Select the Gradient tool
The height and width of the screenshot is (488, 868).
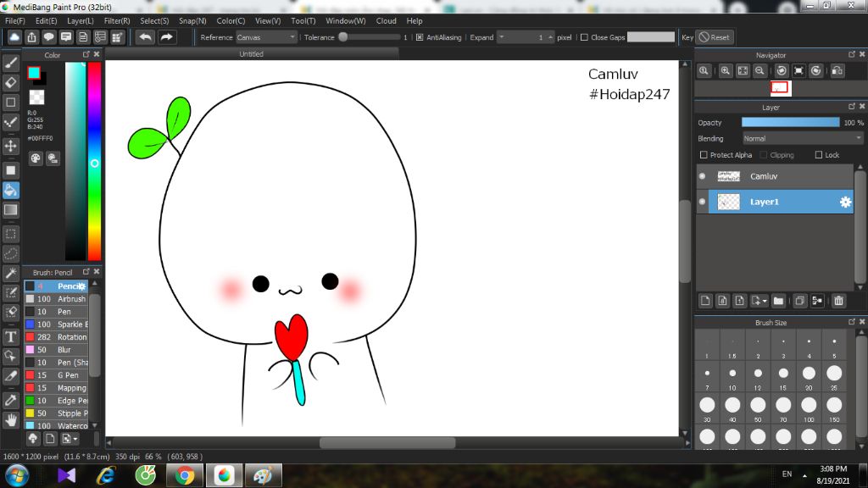(x=11, y=210)
